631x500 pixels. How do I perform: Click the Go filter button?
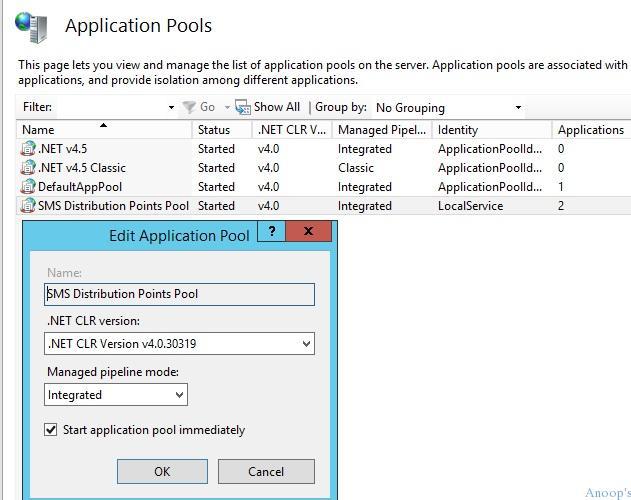(x=200, y=107)
